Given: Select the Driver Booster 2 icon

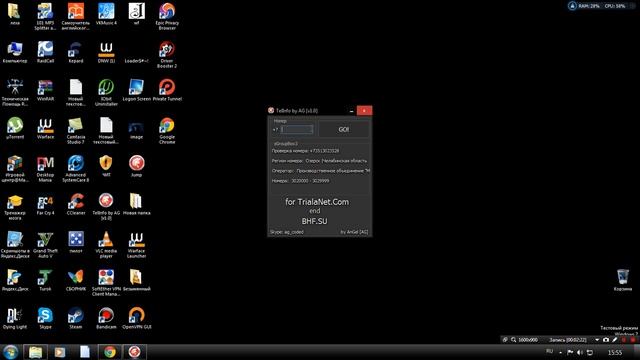Looking at the screenshot, I should coord(167,54).
